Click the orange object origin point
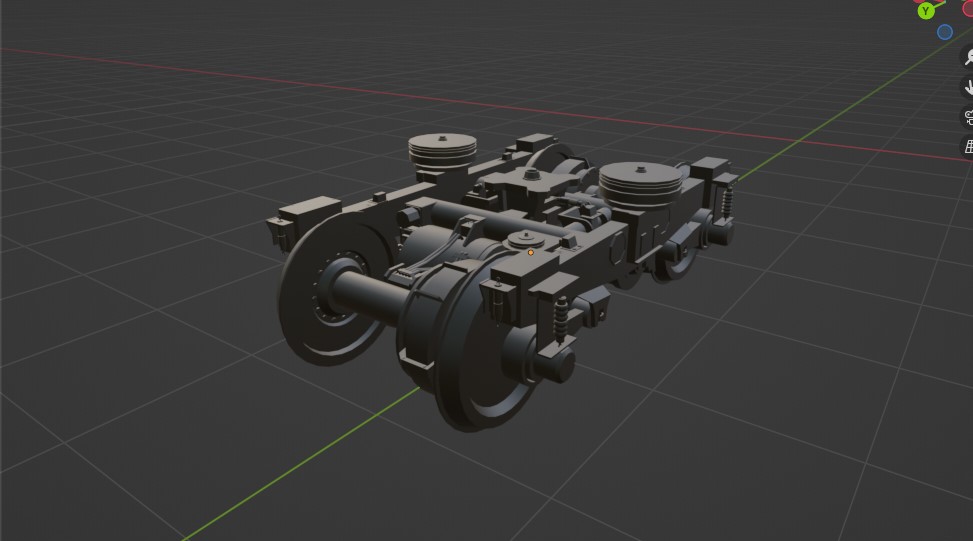Image resolution: width=973 pixels, height=541 pixels. (530, 253)
